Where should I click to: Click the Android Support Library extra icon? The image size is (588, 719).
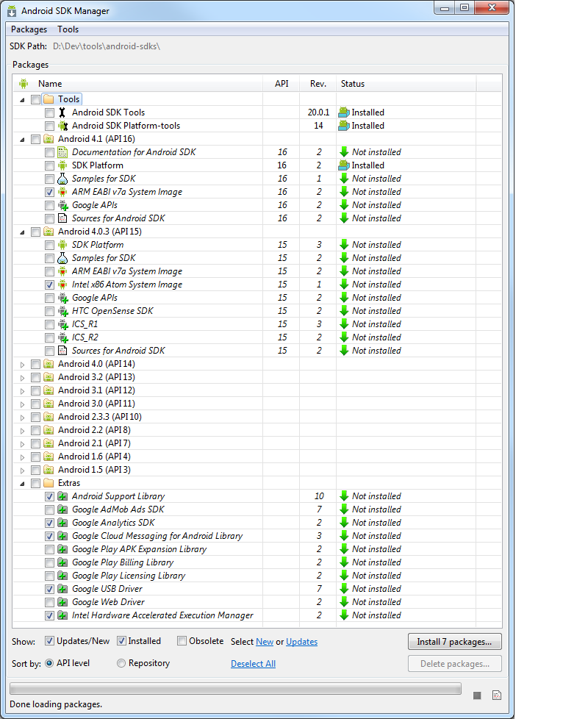[62, 496]
